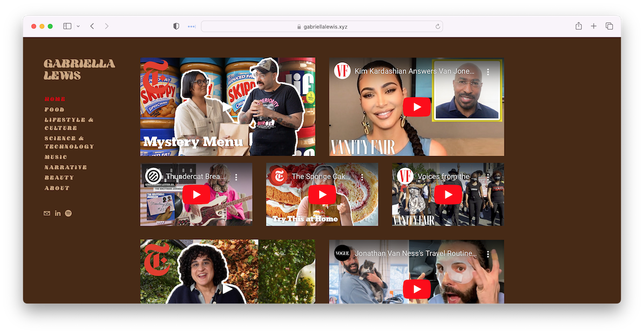The image size is (644, 334).
Task: Click the Gabriella Lewis site title
Action: click(79, 70)
